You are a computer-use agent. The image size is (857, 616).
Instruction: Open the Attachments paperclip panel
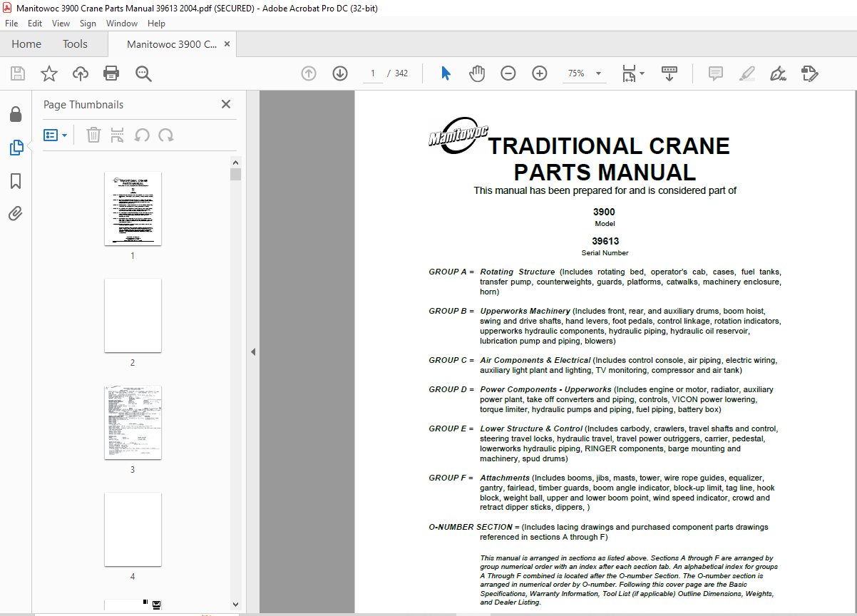coord(16,214)
